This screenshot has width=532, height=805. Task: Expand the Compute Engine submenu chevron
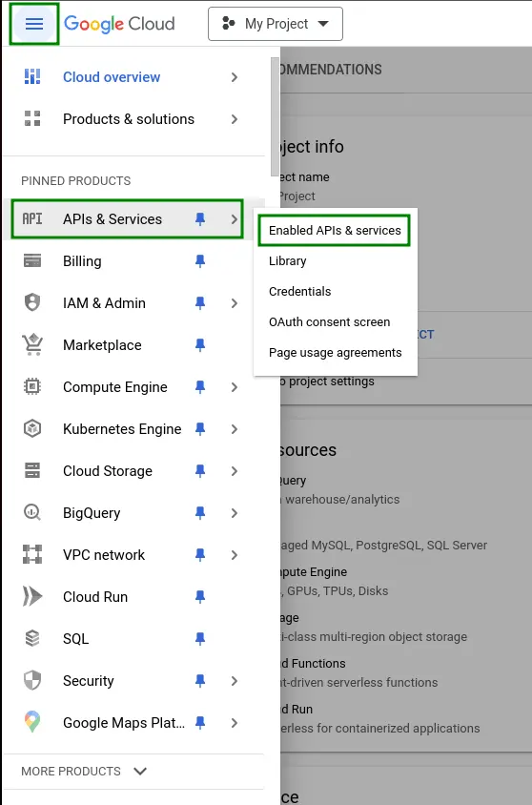pyautogui.click(x=235, y=387)
